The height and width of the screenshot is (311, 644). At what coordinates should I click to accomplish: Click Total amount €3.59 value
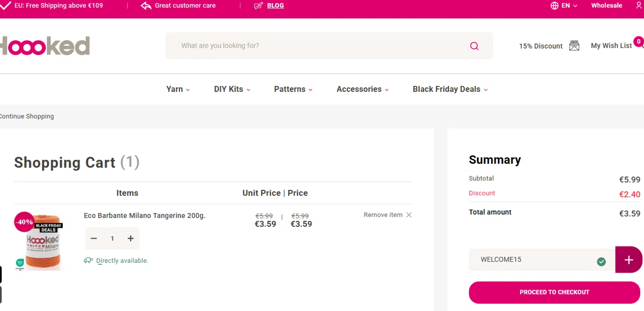pos(629,213)
